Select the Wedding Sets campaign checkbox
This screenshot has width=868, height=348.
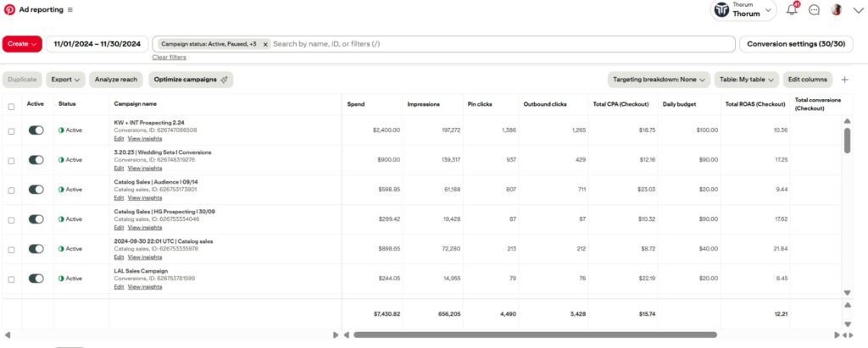coord(11,160)
